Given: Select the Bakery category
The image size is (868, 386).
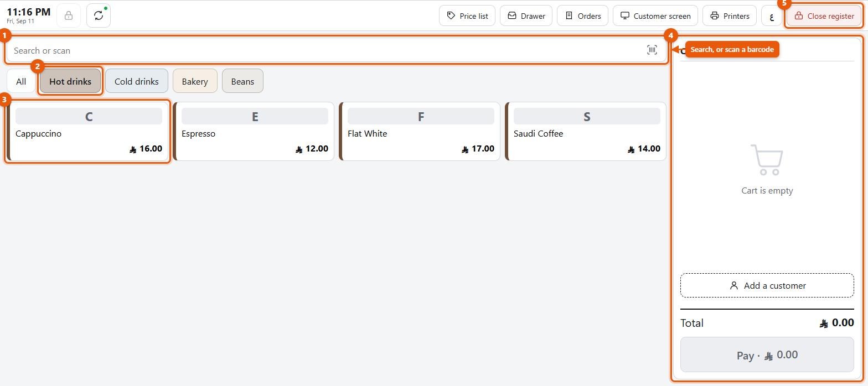Looking at the screenshot, I should click(x=195, y=81).
